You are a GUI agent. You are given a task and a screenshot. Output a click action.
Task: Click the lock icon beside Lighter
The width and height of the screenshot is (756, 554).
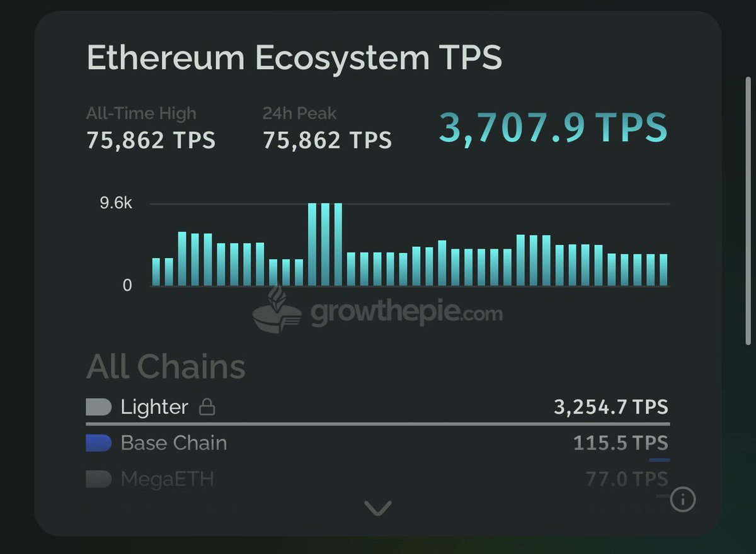coord(207,408)
